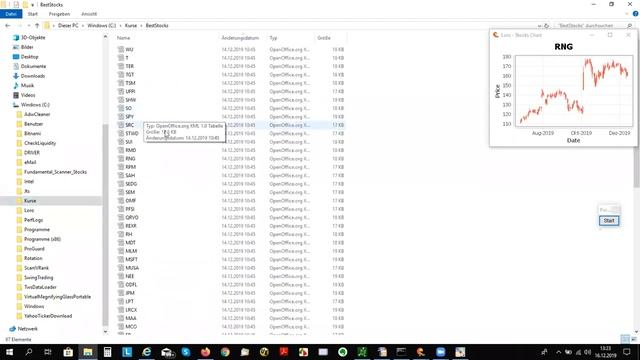Click the file name REXR
640x360 pixels.
point(131,226)
